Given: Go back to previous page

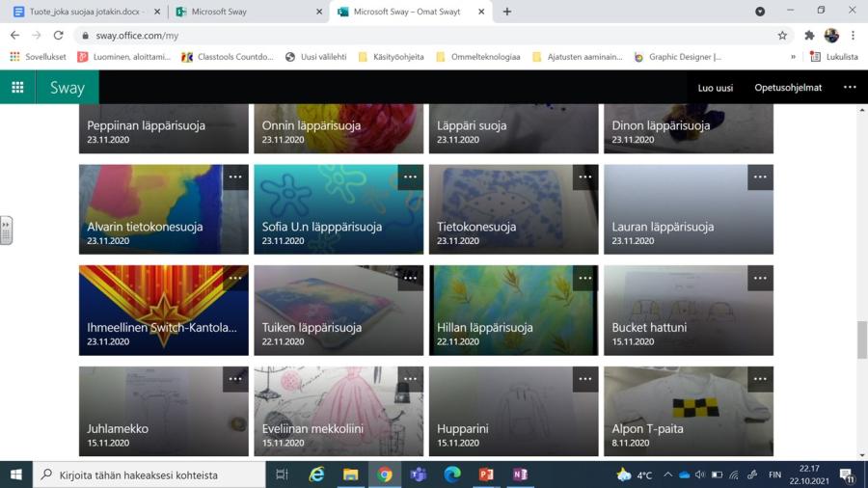Looking at the screenshot, I should 14,36.
